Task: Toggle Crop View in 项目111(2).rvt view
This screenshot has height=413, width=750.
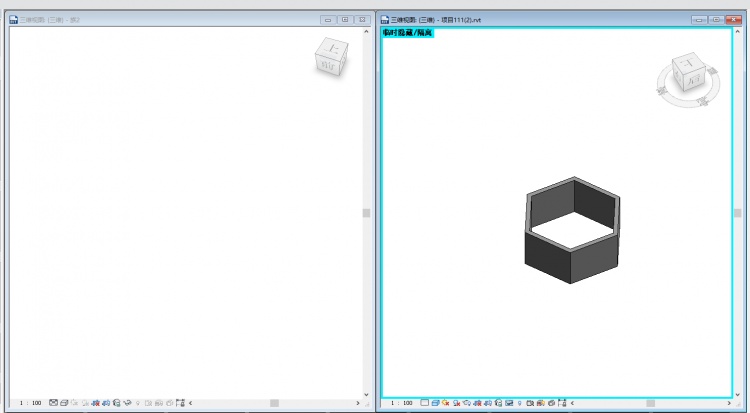Action: coord(477,403)
